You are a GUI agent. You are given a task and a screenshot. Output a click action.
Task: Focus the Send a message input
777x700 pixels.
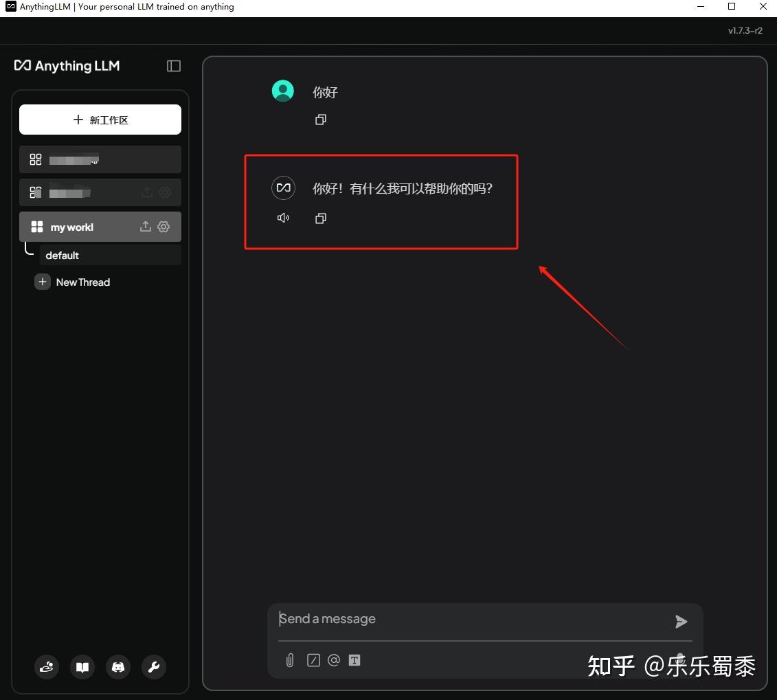click(471, 619)
